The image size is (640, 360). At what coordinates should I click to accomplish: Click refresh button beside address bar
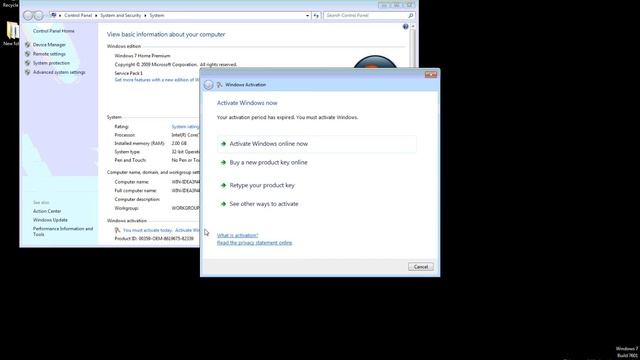pos(316,16)
